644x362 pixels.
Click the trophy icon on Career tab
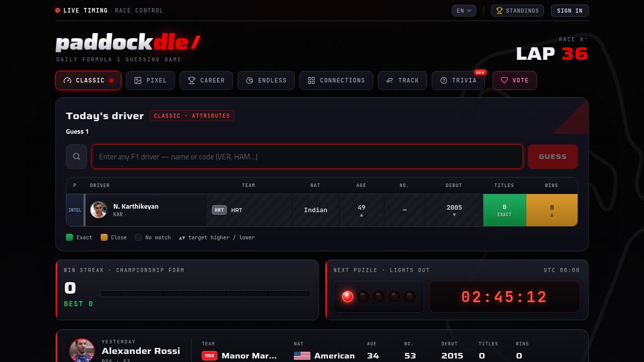point(192,80)
